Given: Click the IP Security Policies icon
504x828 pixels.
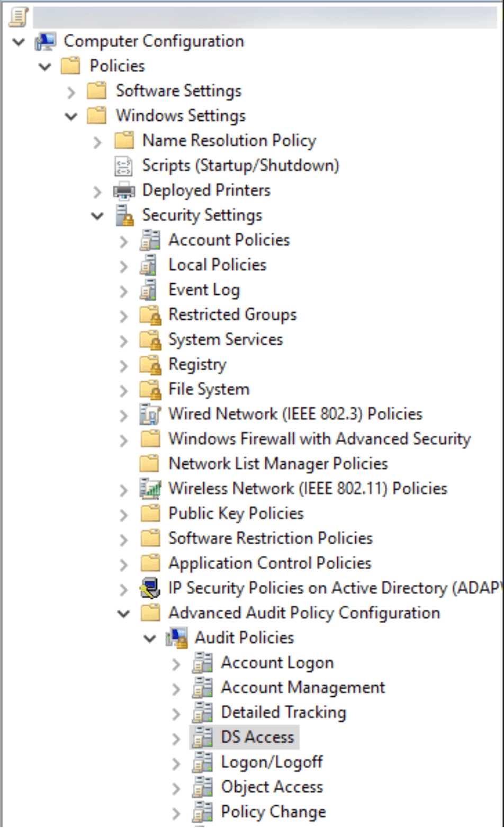Looking at the screenshot, I should (150, 588).
